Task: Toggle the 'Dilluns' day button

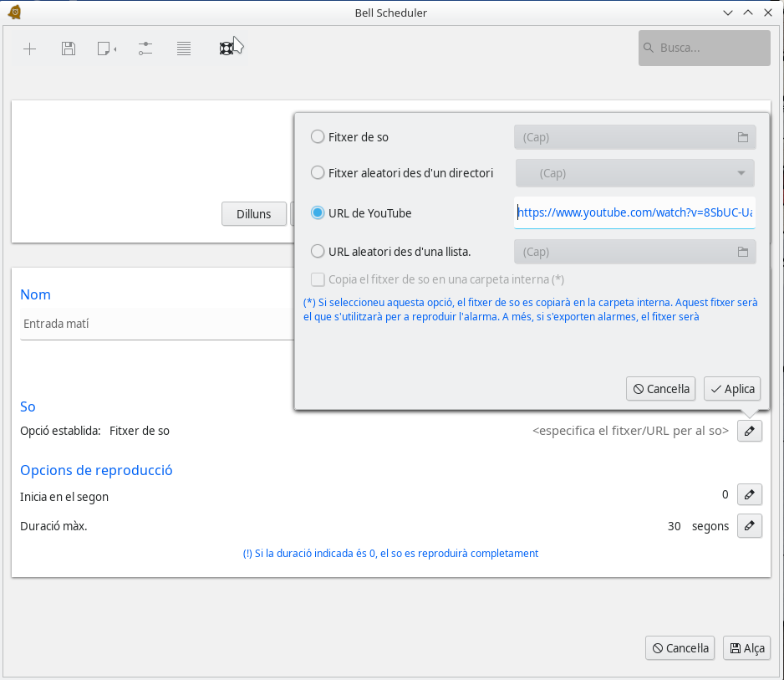Action: 254,214
